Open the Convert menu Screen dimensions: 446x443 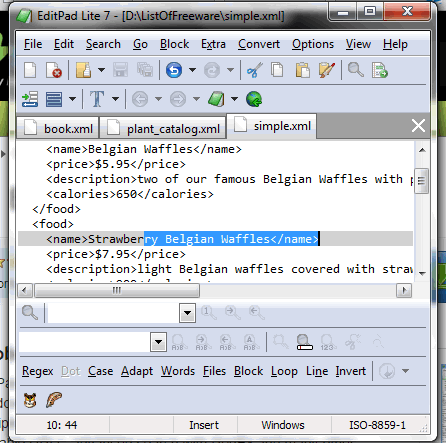[259, 44]
